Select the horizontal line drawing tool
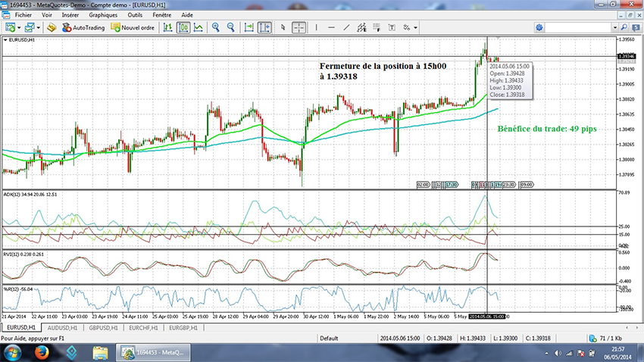 pyautogui.click(x=331, y=27)
